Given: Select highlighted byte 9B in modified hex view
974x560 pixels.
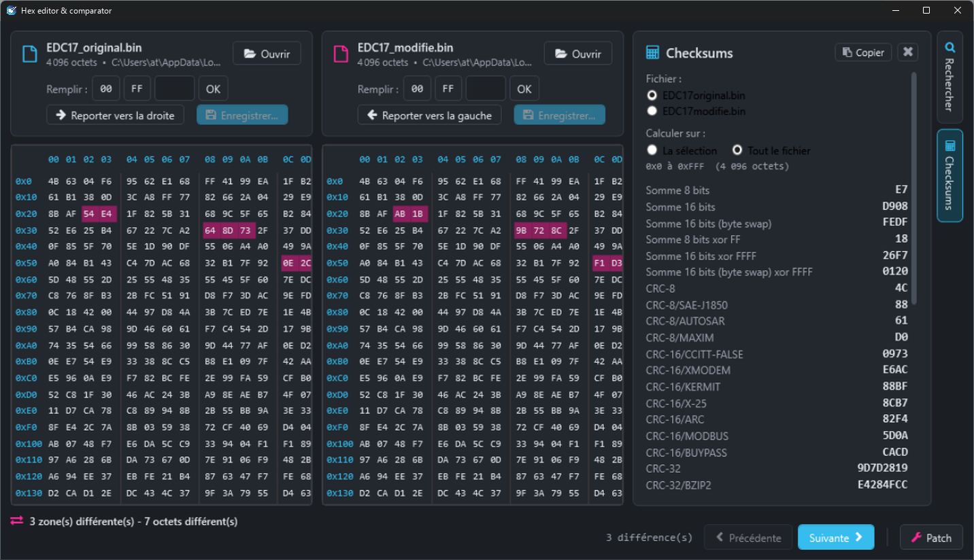Looking at the screenshot, I should click(521, 230).
